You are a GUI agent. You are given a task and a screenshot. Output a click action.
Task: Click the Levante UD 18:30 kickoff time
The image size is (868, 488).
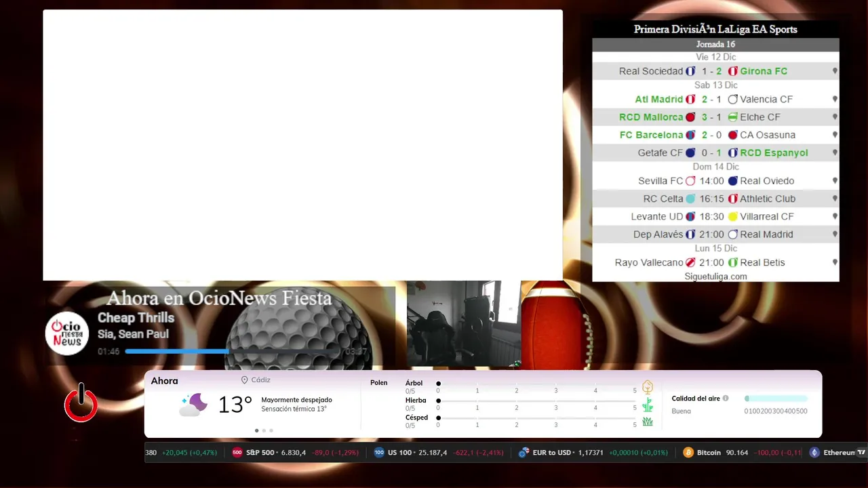pos(711,217)
